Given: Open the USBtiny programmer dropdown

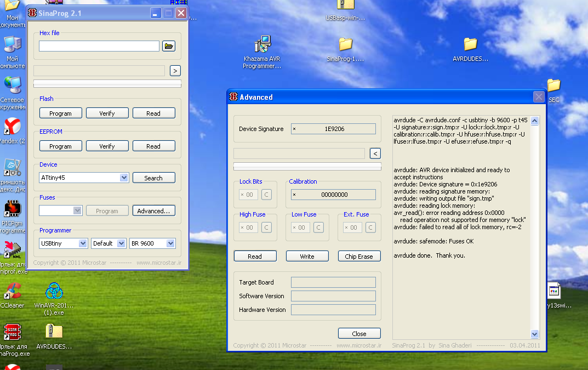Looking at the screenshot, I should click(83, 243).
